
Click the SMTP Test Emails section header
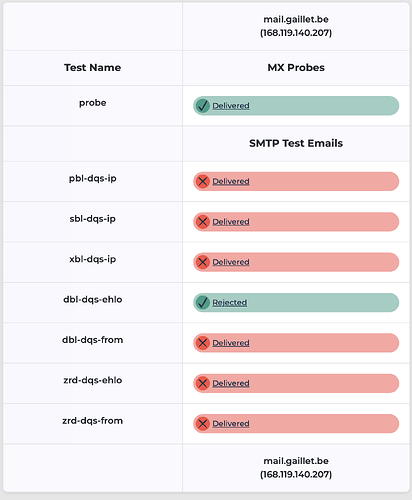(296, 143)
